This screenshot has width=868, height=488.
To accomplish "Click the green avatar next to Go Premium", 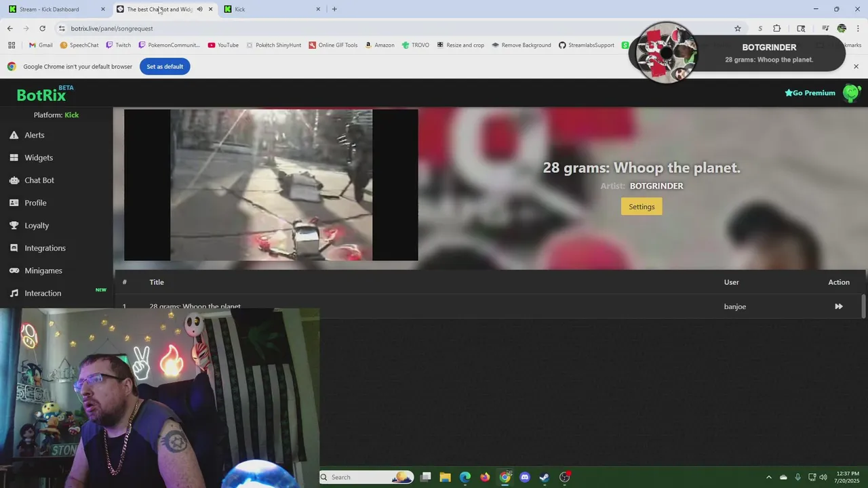I will coord(852,93).
